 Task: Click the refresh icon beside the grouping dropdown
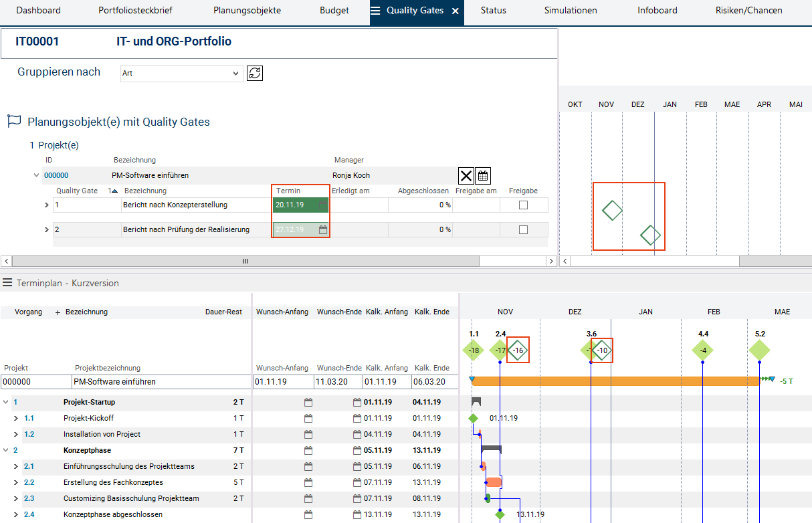click(254, 73)
